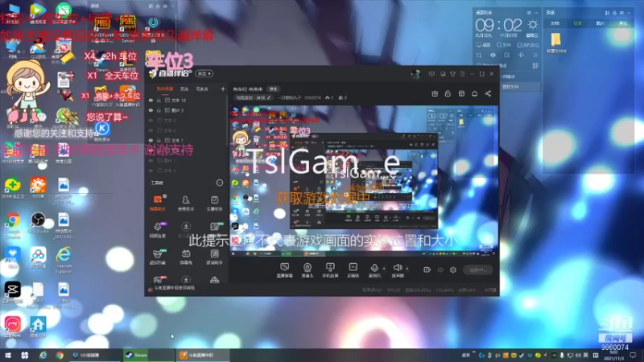Open the second tool in toolbox's first row

[x=186, y=204]
